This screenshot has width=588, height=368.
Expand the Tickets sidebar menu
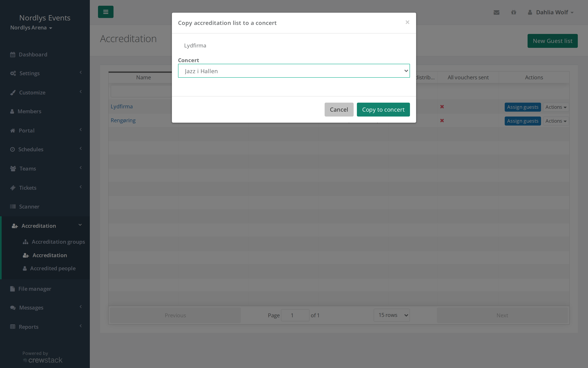[x=45, y=188]
